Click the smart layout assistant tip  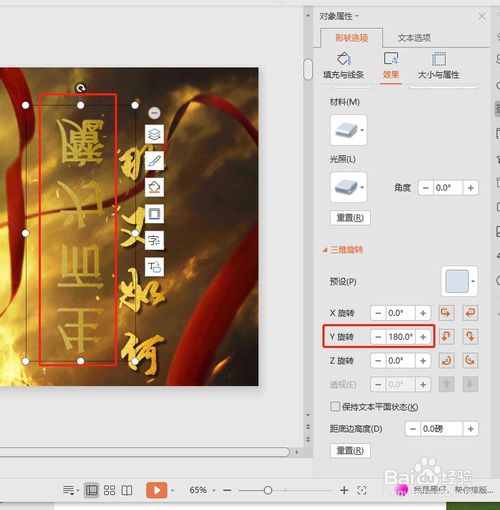pos(443,490)
